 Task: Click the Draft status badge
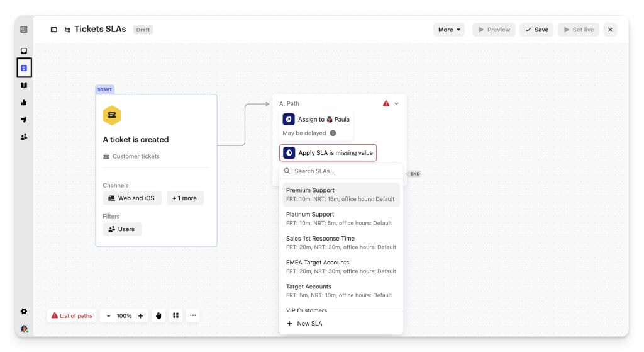pos(143,30)
